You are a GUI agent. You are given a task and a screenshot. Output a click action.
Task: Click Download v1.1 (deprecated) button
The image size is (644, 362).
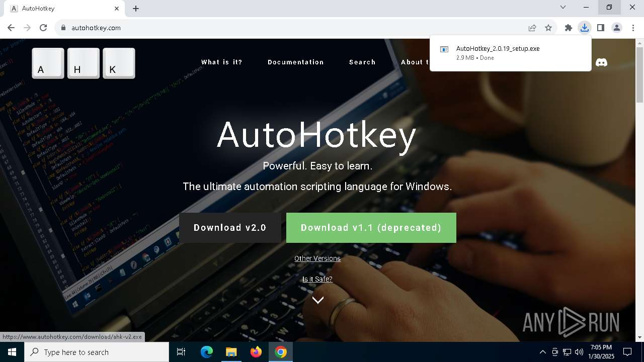(x=371, y=228)
